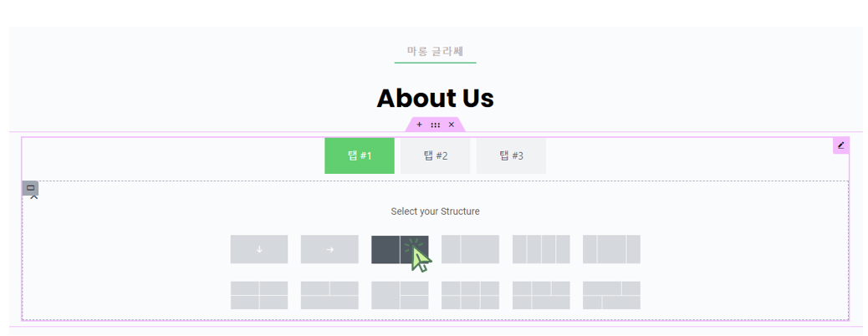Collapse using the small up chevron
Screen dimensions: 868x336
(x=33, y=197)
